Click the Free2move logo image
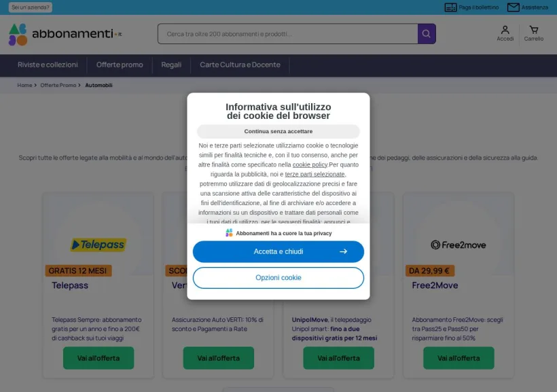This screenshot has height=392, width=557. (x=459, y=245)
